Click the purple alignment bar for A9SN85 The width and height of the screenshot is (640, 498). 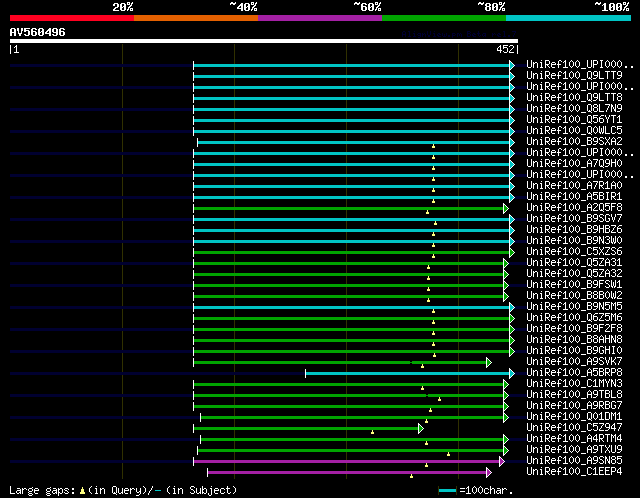[347, 462]
